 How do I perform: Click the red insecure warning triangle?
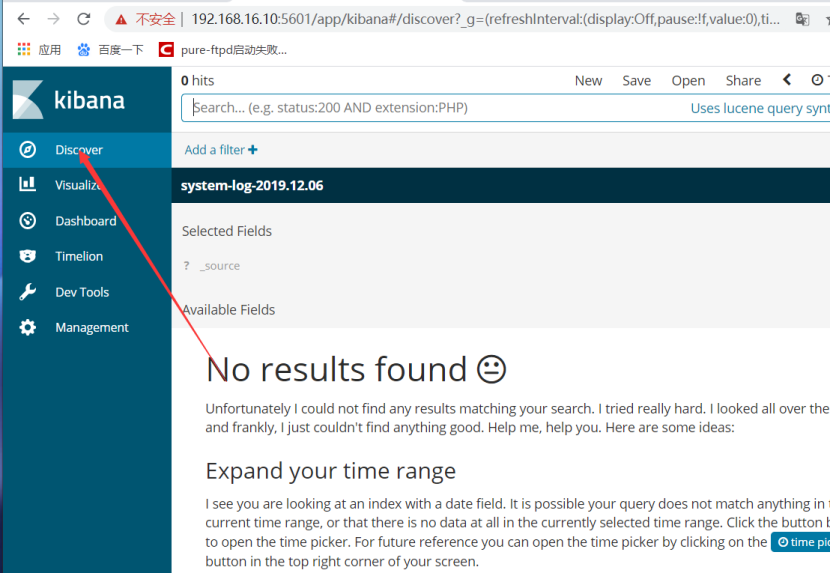click(x=121, y=20)
